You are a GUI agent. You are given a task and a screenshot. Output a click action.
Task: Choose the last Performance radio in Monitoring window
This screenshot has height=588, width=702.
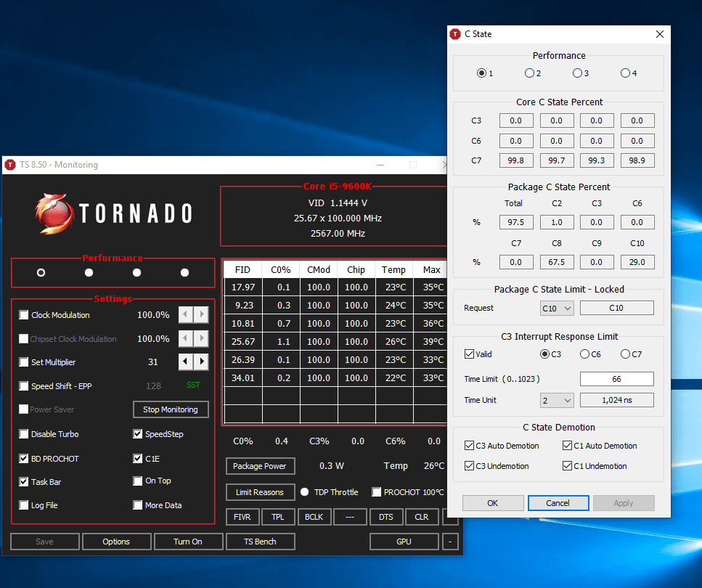pyautogui.click(x=184, y=272)
